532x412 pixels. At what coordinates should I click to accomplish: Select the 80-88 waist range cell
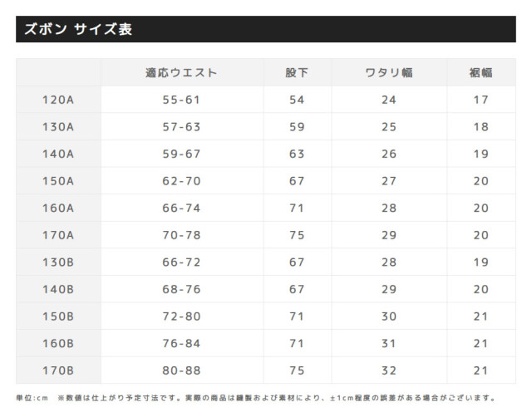tap(181, 370)
